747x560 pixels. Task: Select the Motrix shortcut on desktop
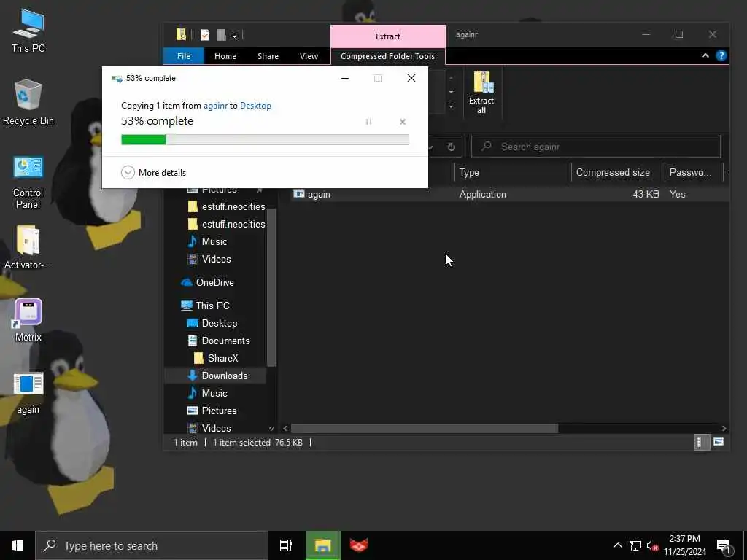point(28,320)
